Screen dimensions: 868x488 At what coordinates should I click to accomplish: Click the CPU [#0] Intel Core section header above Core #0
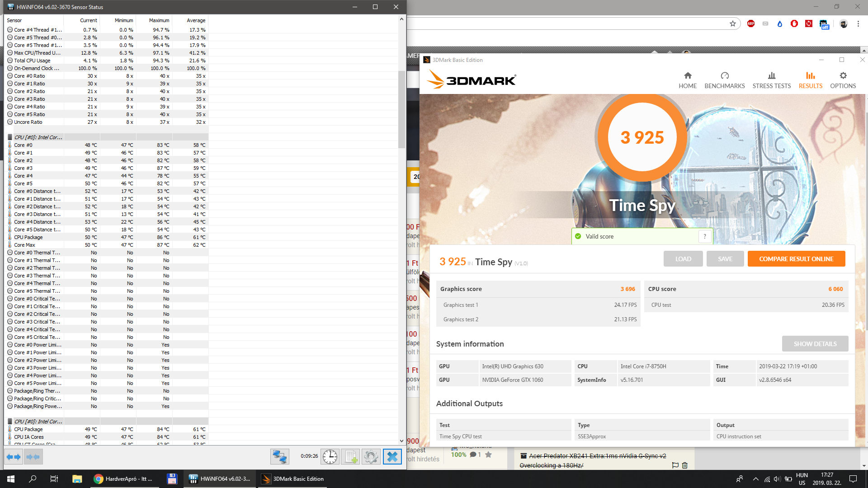pyautogui.click(x=107, y=137)
